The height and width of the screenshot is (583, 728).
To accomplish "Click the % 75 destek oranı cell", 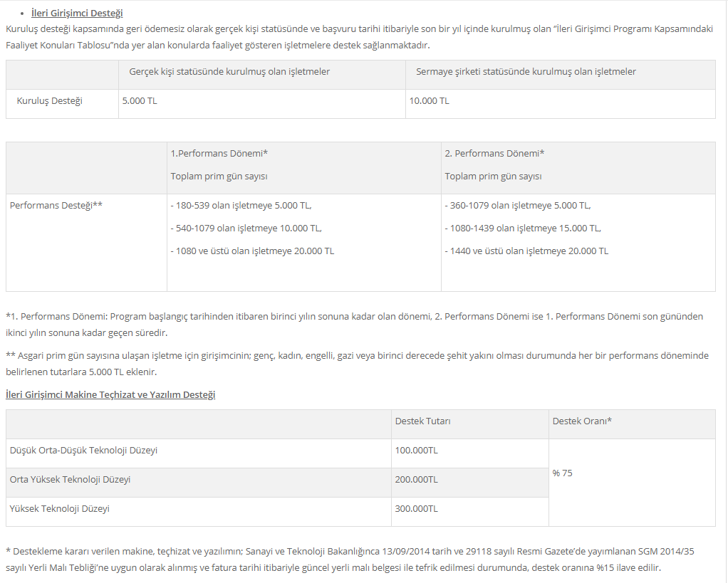I will [x=632, y=483].
